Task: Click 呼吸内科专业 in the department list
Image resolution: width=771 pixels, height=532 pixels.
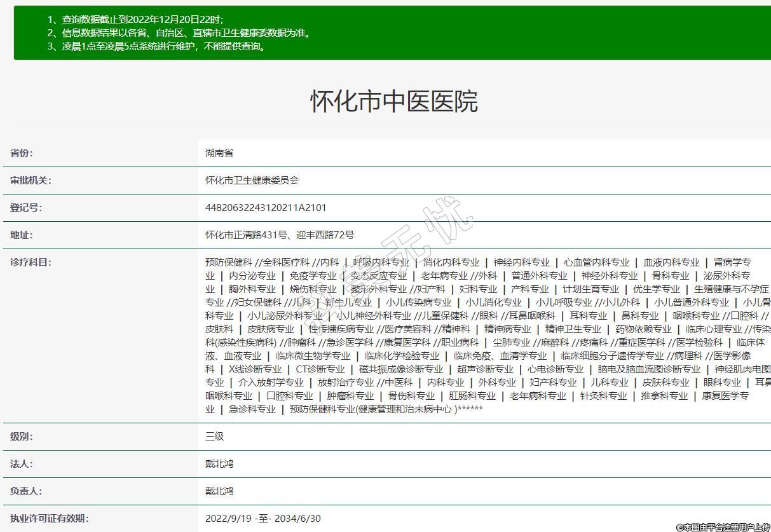Action: [381, 263]
